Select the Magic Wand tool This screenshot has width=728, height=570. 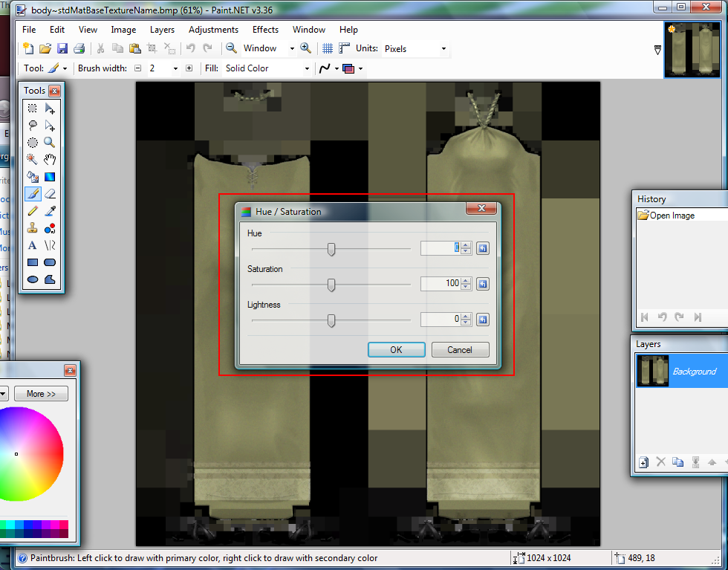[33, 160]
